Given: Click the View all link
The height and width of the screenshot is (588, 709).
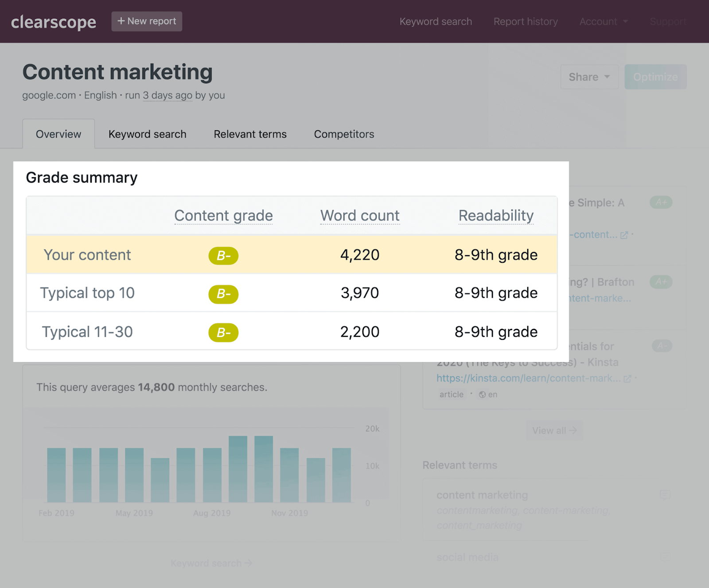Looking at the screenshot, I should point(554,431).
